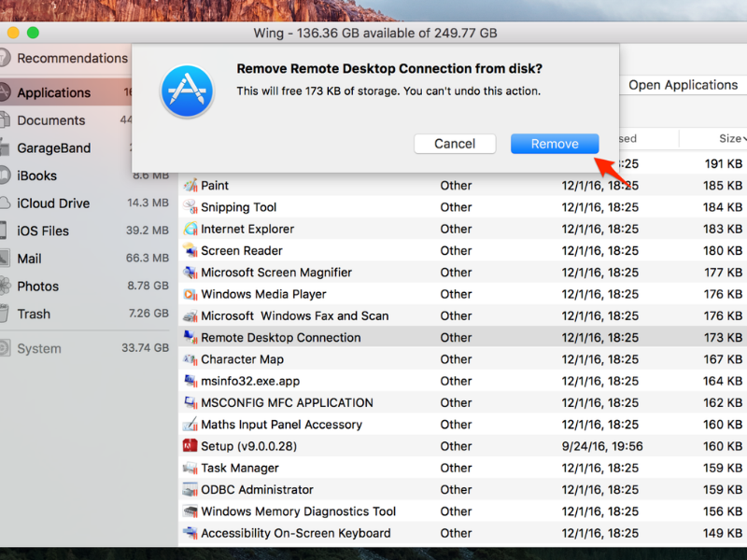Select the Accessibility On-Screen Keyboard icon
Screen dimensions: 747x560
coord(190,533)
